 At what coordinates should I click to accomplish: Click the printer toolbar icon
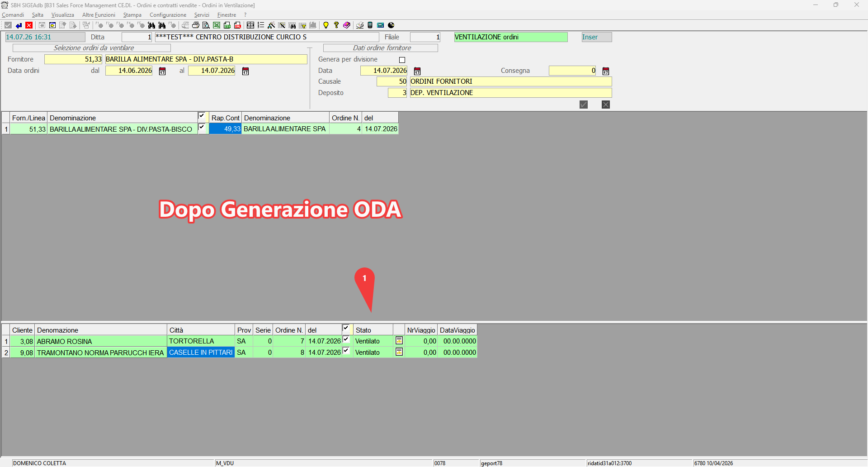pyautogui.click(x=196, y=25)
